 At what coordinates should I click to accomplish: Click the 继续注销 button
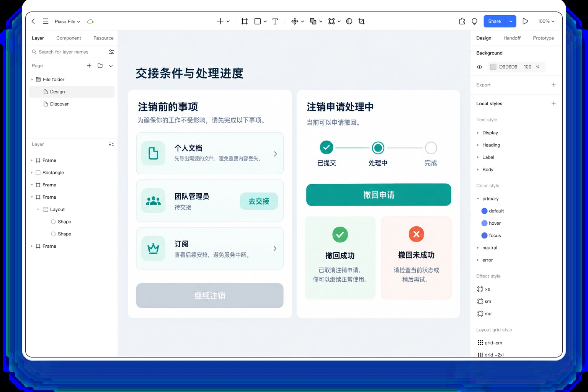(210, 296)
